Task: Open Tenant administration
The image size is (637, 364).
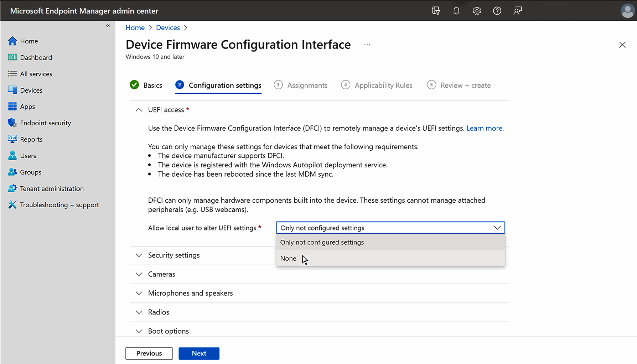Action: [52, 188]
